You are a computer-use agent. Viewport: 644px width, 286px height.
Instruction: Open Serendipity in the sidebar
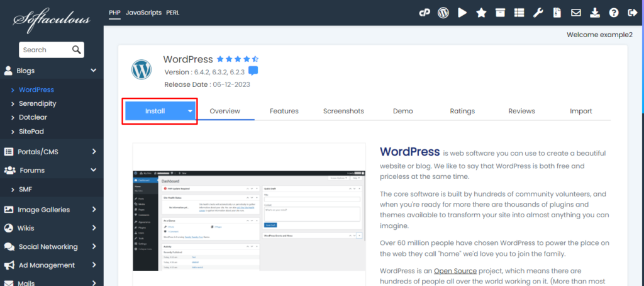pos(37,103)
